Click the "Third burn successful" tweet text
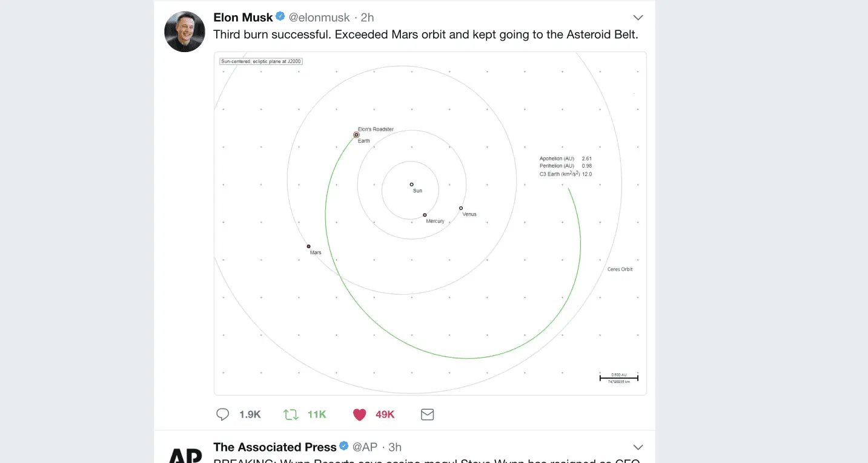This screenshot has width=868, height=463. 425,34
